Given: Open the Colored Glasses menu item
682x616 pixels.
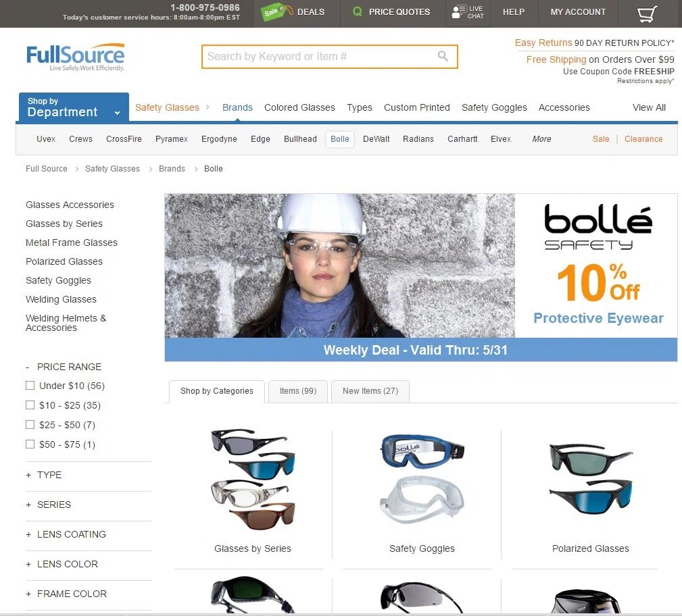Looking at the screenshot, I should pyautogui.click(x=299, y=107).
